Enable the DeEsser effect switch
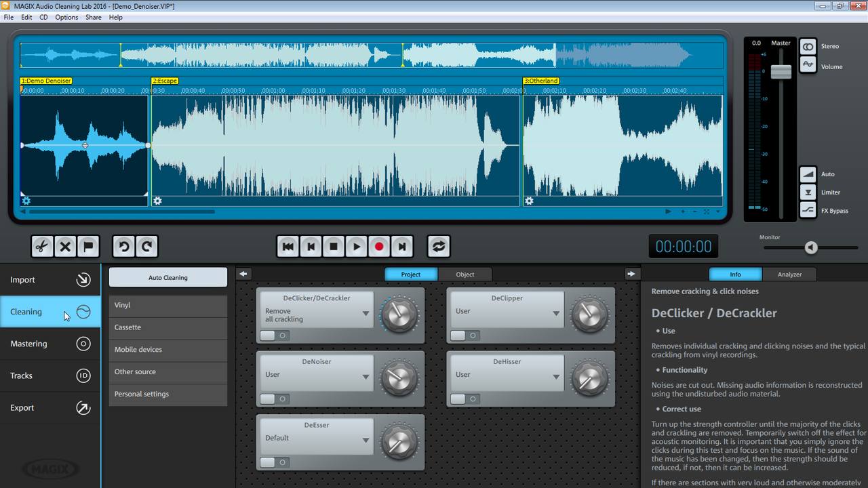The height and width of the screenshot is (488, 868). point(275,463)
